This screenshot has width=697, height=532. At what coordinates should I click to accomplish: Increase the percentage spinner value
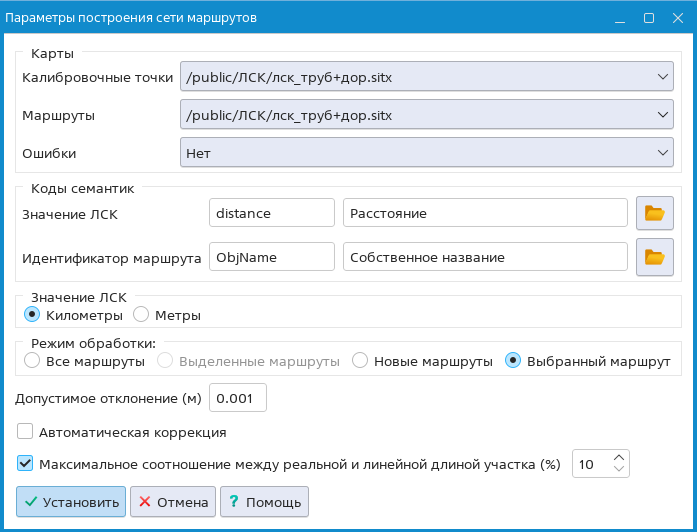[619, 457]
